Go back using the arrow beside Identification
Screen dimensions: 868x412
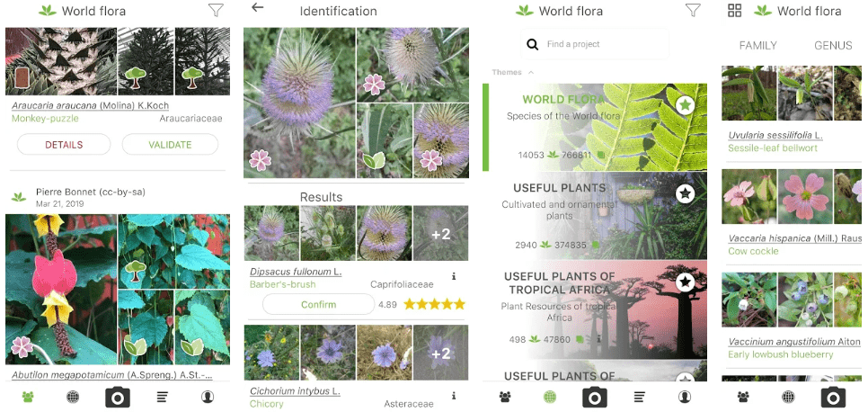[x=258, y=8]
